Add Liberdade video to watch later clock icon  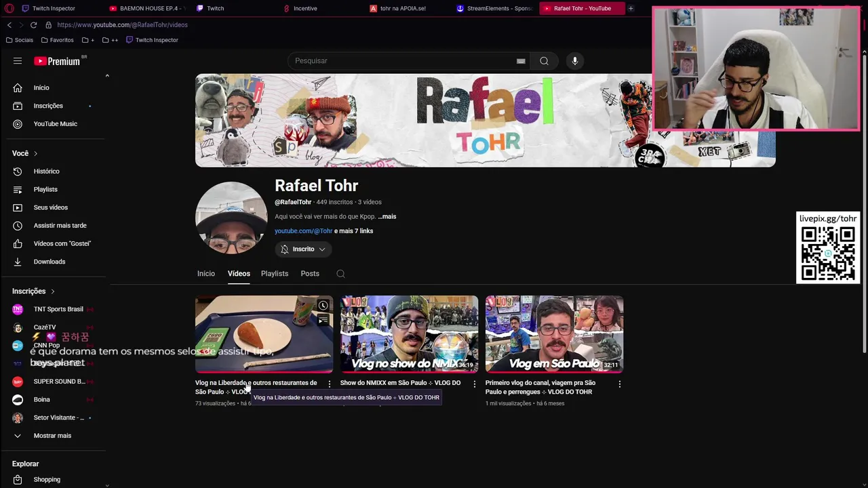point(323,306)
